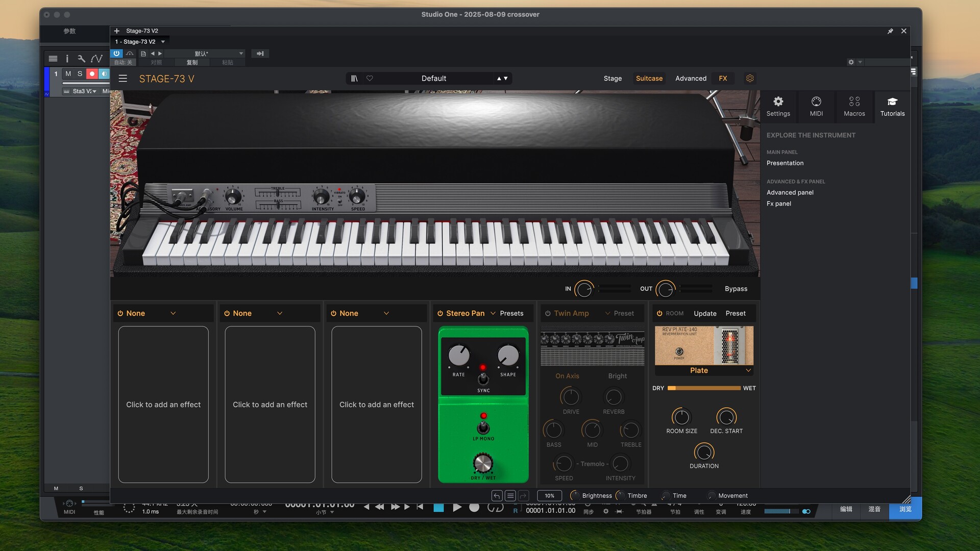Expand first None effect slot dropdown
Viewport: 980px width, 551px height.
pos(173,314)
